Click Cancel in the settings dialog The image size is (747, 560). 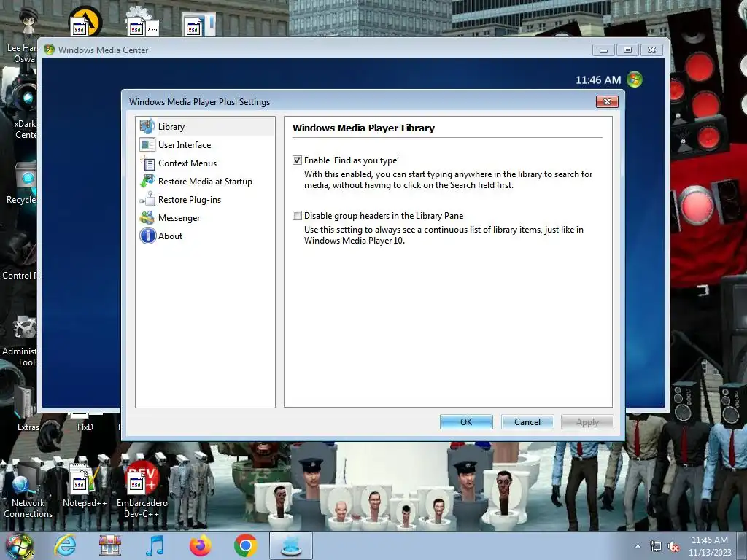(x=527, y=422)
